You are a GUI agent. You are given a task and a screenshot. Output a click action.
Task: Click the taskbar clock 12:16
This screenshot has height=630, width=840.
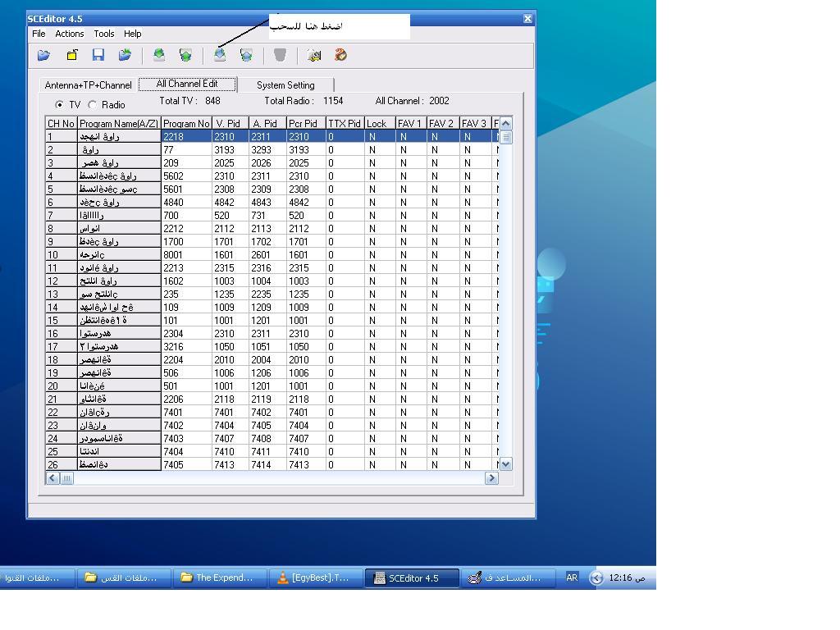[627, 578]
